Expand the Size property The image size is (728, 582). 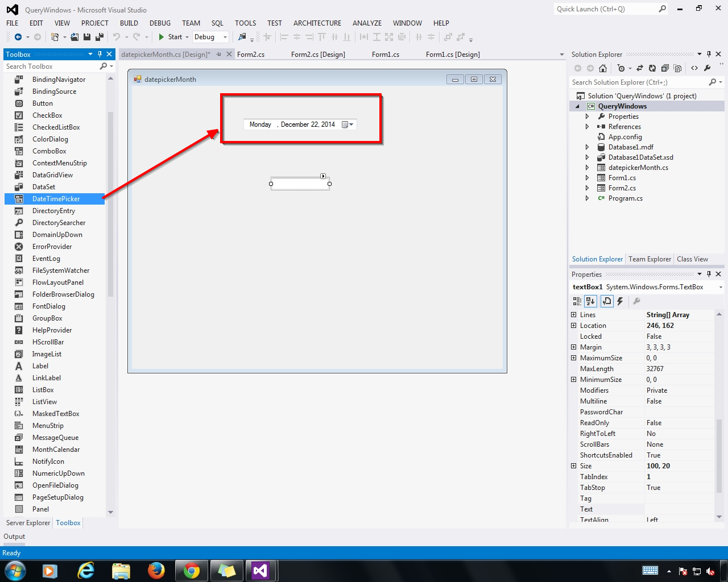(573, 466)
